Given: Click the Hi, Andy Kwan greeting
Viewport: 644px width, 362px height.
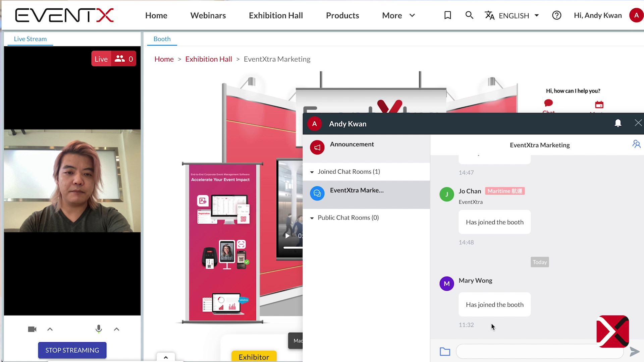Looking at the screenshot, I should pyautogui.click(x=598, y=15).
